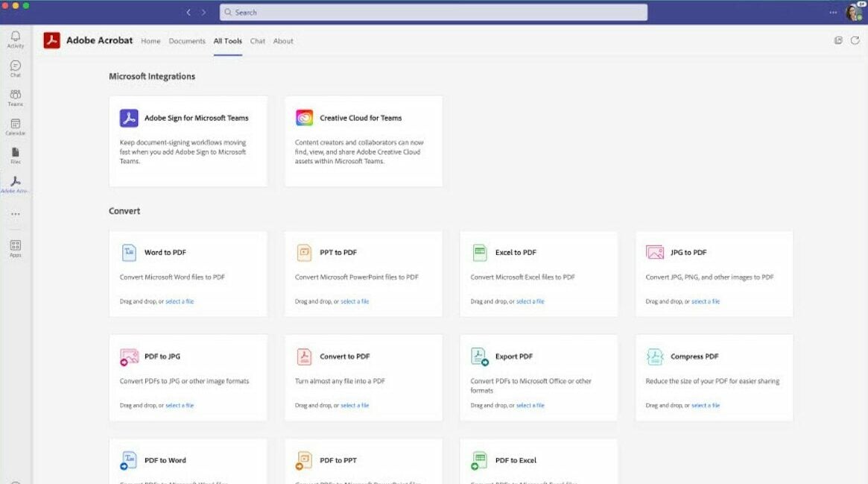
Task: Open Files in the left sidebar
Action: click(16, 156)
